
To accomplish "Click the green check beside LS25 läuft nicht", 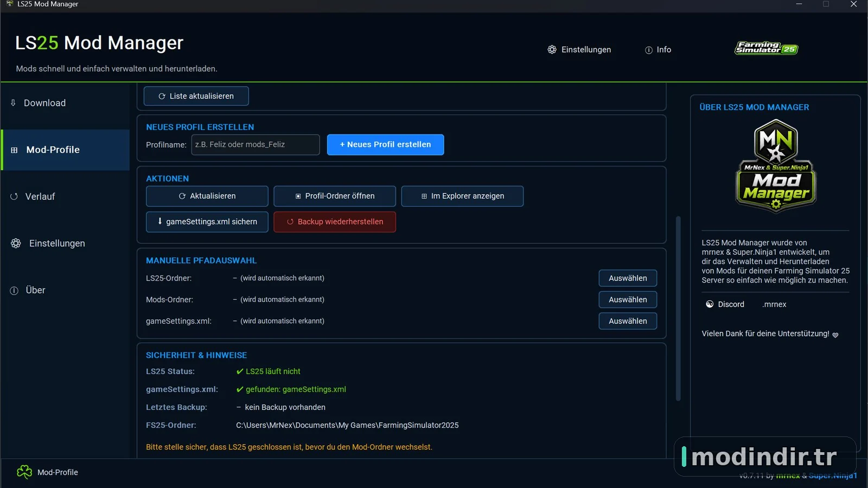I will pyautogui.click(x=240, y=371).
